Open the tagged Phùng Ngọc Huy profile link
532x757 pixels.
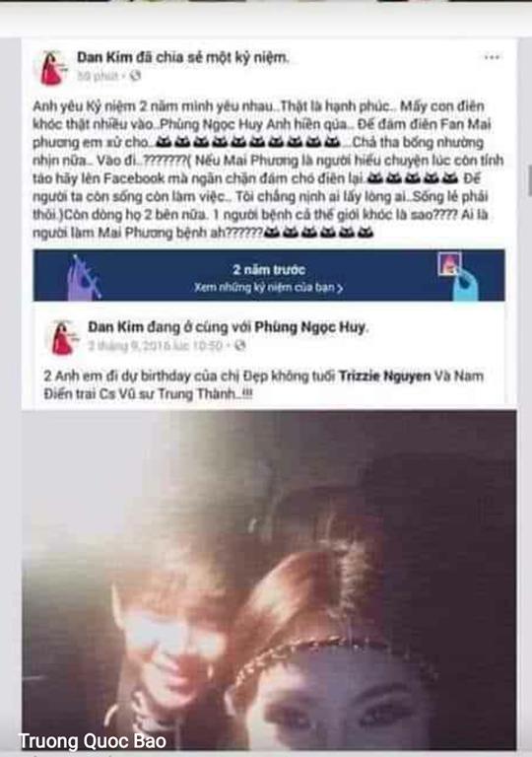[x=309, y=327]
